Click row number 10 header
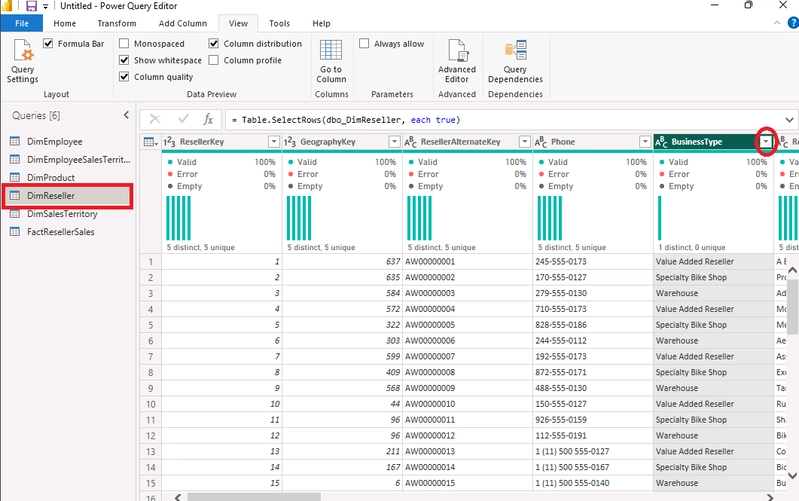This screenshot has height=501, width=799. (x=150, y=404)
